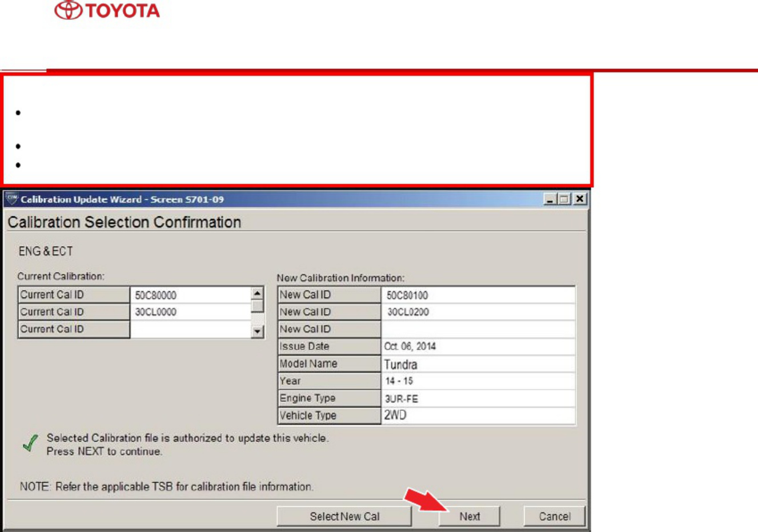Click the Model Name row label
Viewport: 758px width, 532px height.
[330, 364]
